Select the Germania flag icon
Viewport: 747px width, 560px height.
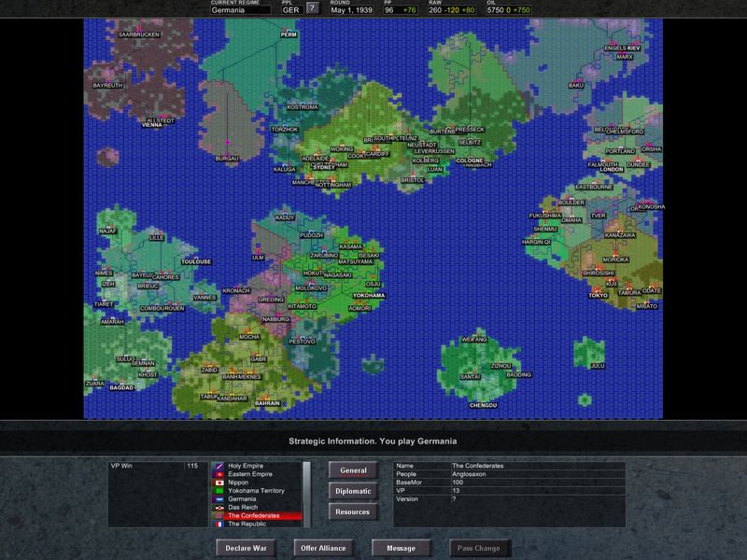219,499
